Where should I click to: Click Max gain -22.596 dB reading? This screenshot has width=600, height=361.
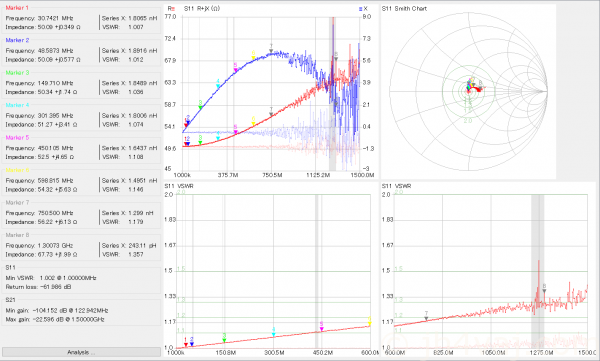(x=55, y=319)
